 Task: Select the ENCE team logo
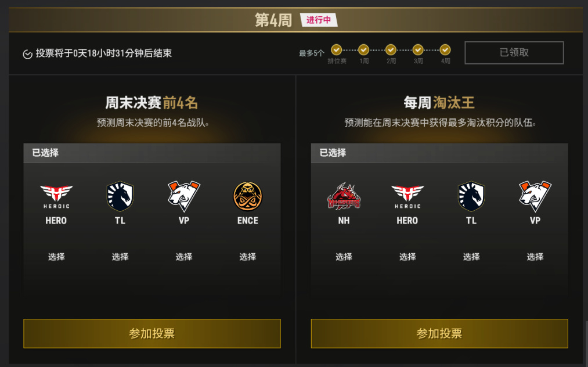pyautogui.click(x=247, y=196)
